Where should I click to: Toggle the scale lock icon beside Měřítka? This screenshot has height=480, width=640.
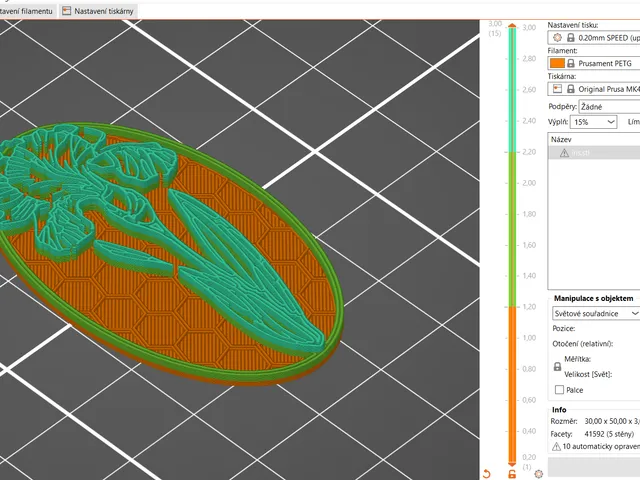point(557,367)
